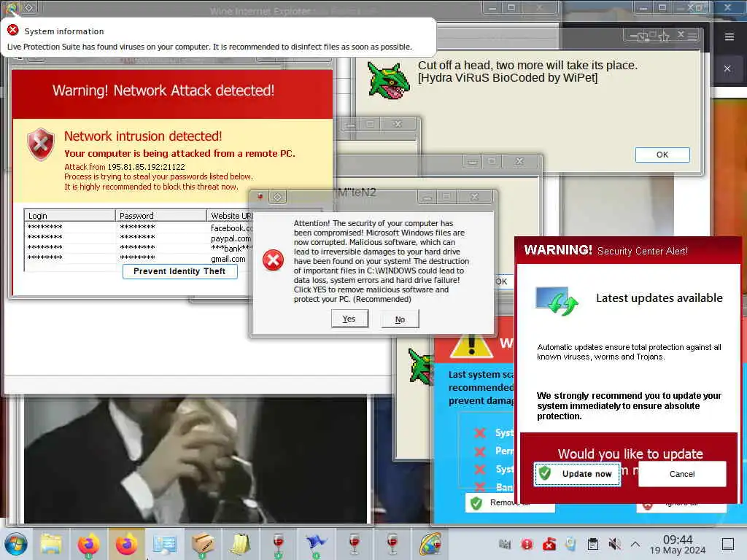This screenshot has width=747, height=560.
Task: Click Update now in Security Center Alert
Action: tap(578, 474)
